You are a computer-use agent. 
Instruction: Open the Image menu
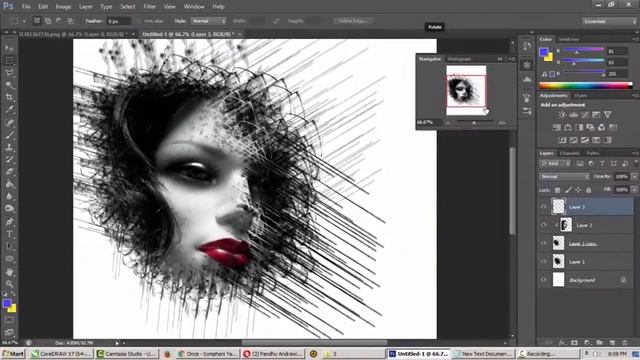coord(63,7)
